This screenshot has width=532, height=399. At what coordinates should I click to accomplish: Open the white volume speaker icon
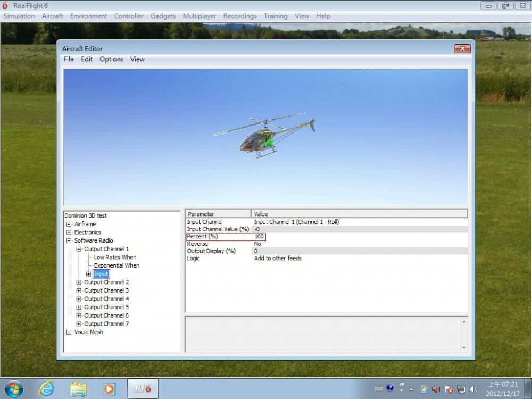coord(473,389)
